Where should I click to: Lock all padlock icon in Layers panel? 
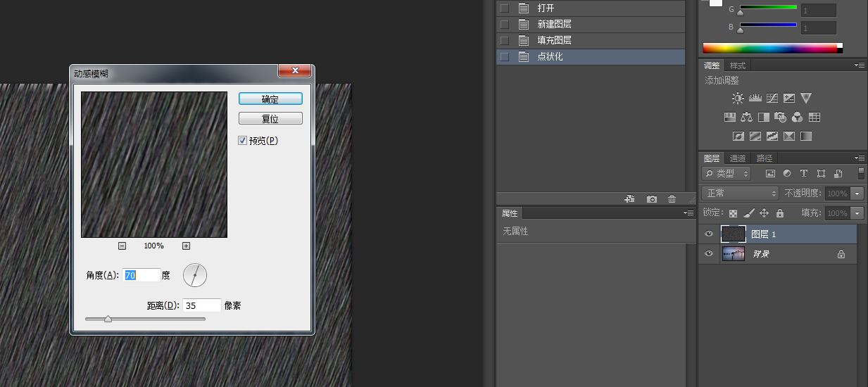tap(780, 213)
